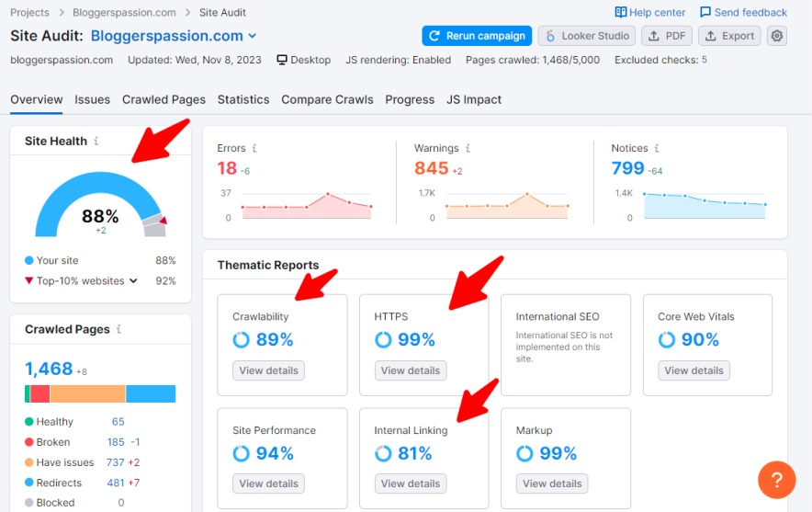Click the Desktop monitor icon
Viewport: 812px width, 512px height.
[x=282, y=60]
